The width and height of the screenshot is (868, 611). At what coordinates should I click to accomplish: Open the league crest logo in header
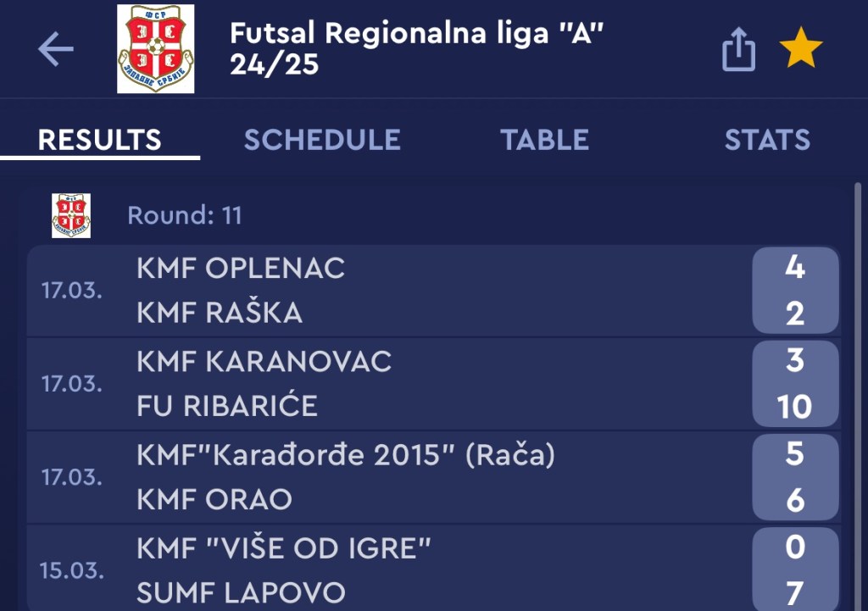[x=155, y=49]
